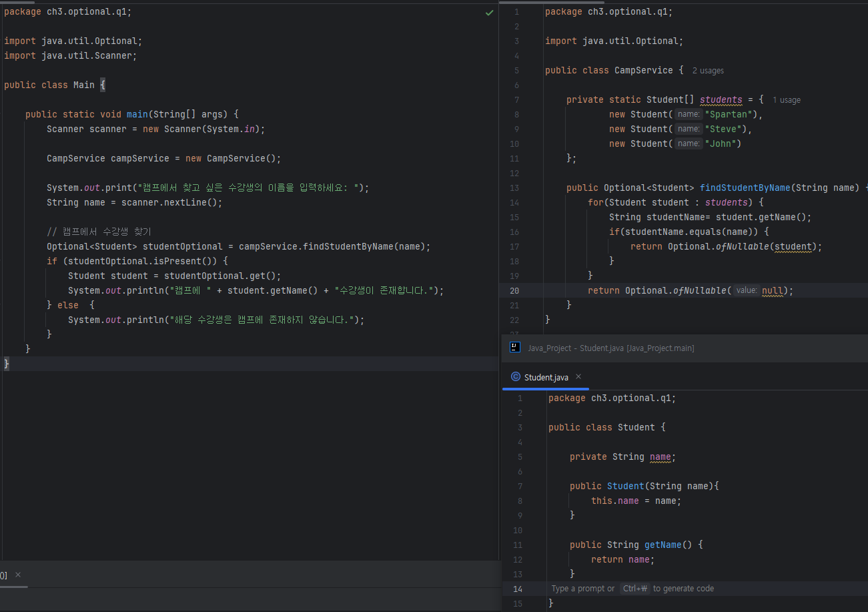Click "public class Student {" declaration in Student.java
The image size is (868, 612).
(x=607, y=427)
